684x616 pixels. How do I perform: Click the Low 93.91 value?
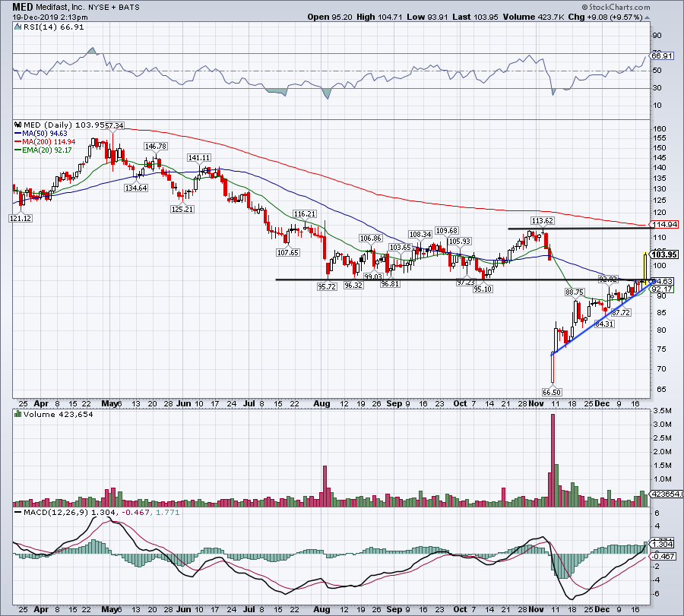point(427,17)
